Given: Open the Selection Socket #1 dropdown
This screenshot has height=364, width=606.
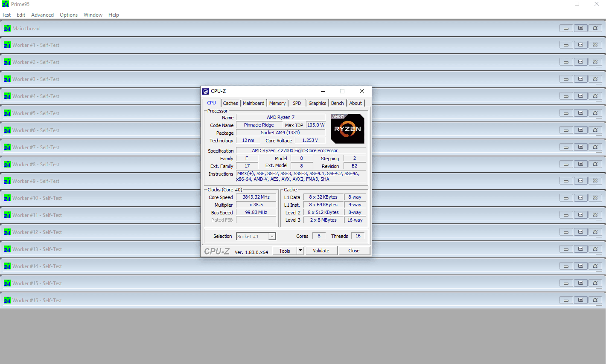Looking at the screenshot, I should 256,236.
